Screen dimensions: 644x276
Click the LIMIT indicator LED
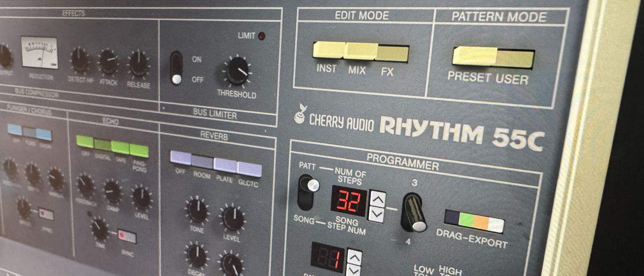click(x=262, y=36)
